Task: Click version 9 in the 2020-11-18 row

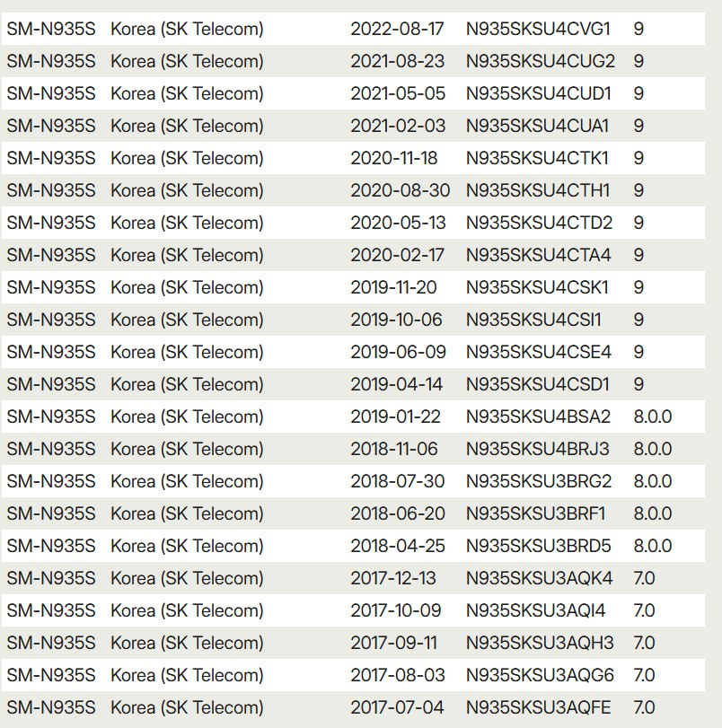Action: 638,158
